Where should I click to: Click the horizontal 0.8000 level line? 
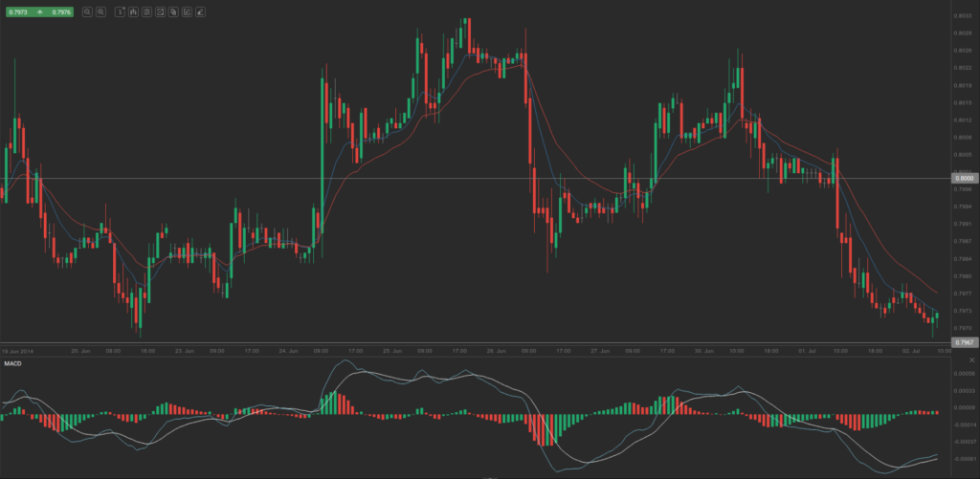pyautogui.click(x=479, y=178)
